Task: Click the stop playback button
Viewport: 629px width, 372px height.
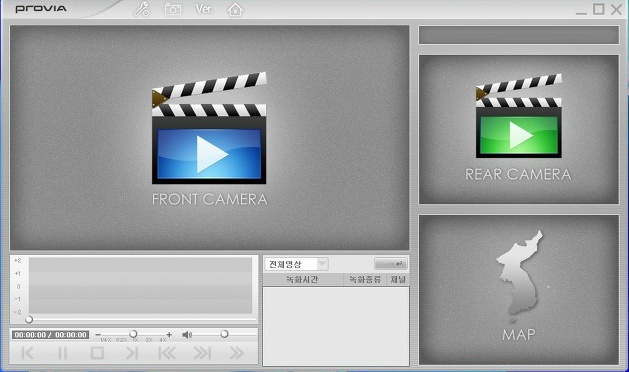Action: (97, 353)
